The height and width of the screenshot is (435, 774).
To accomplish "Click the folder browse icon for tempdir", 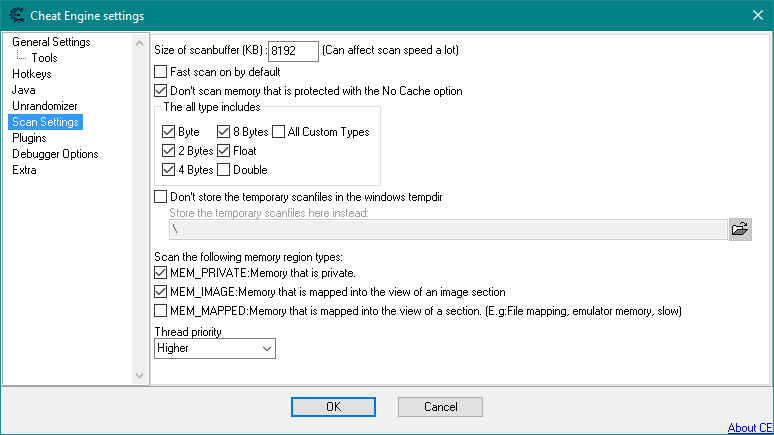I will click(x=740, y=229).
